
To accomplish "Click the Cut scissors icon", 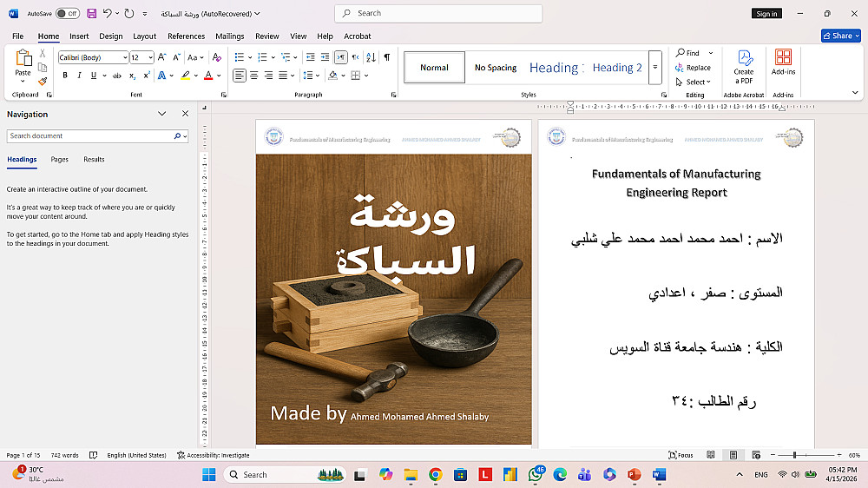I will [43, 54].
